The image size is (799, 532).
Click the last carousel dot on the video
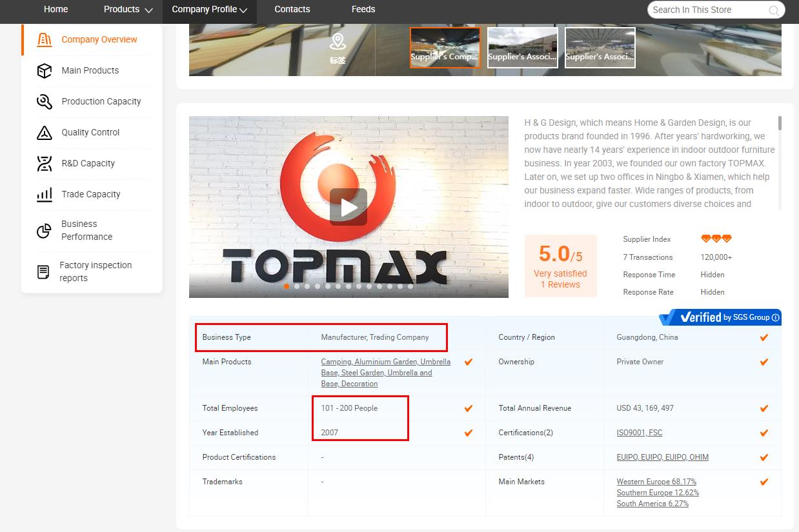coord(410,286)
